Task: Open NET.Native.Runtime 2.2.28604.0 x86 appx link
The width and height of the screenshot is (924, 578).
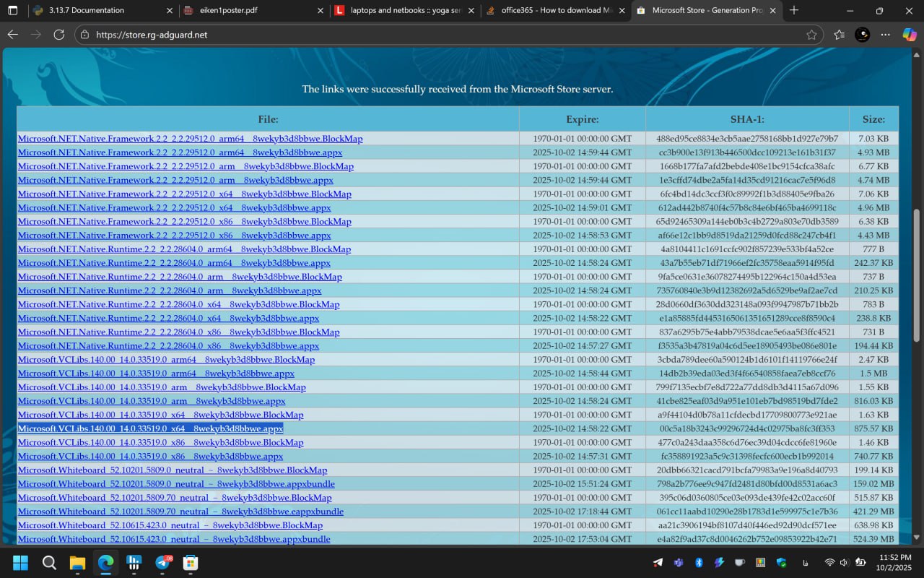Action: tap(168, 346)
